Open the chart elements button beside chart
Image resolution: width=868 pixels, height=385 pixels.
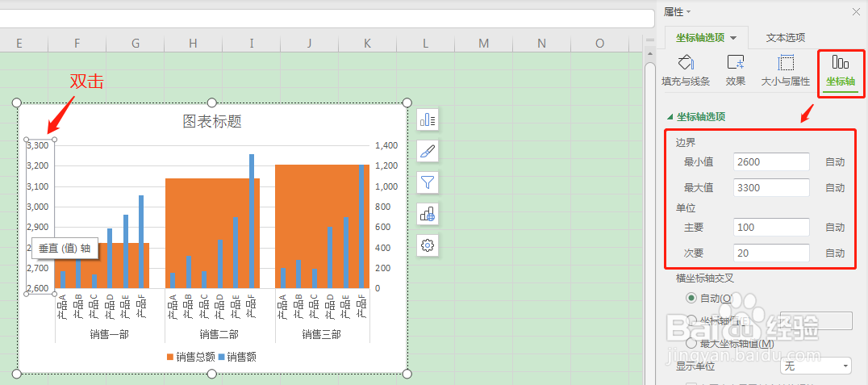click(x=428, y=119)
